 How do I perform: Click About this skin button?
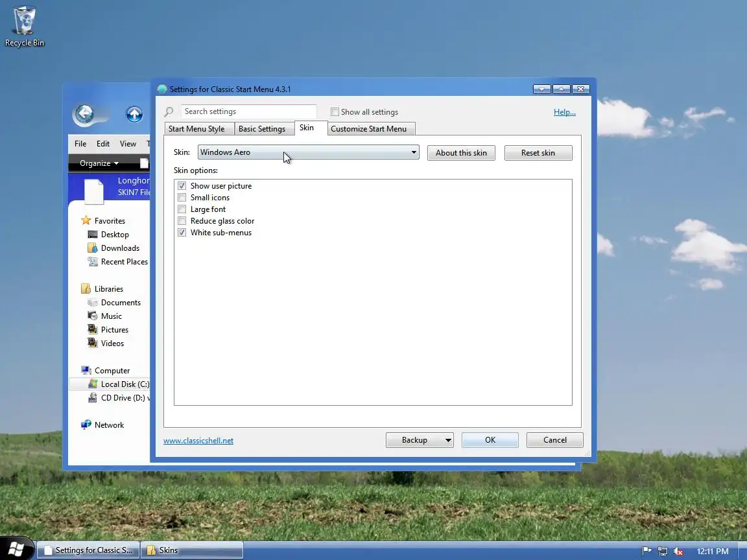(461, 153)
